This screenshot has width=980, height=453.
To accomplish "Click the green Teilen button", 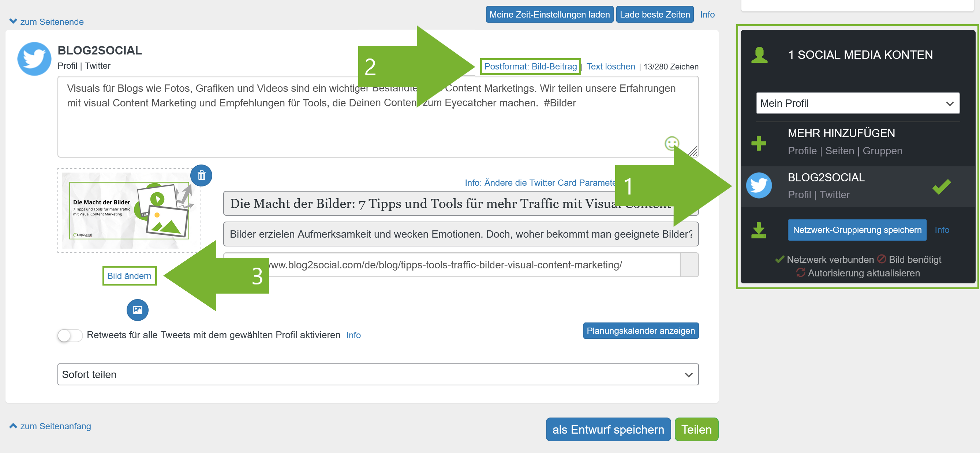I will coord(696,430).
